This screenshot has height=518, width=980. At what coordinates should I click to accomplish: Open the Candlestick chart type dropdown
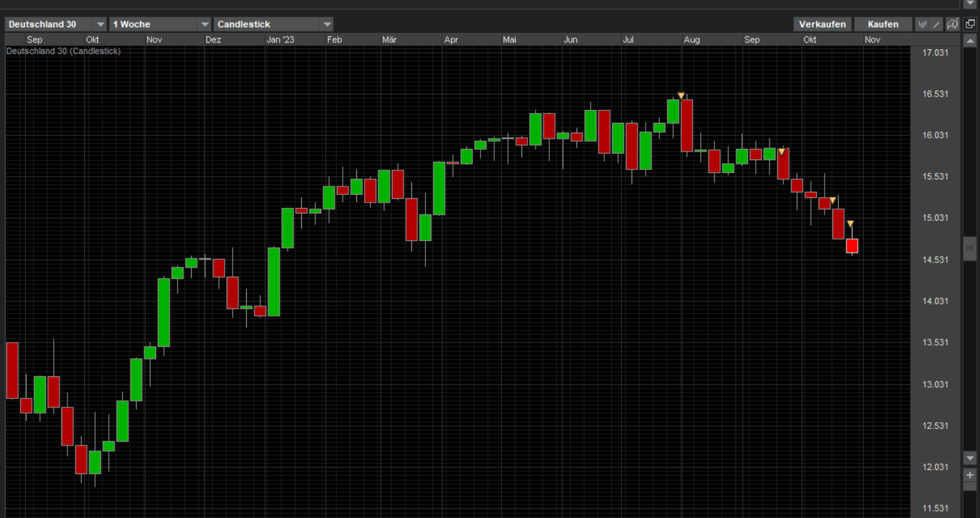[273, 24]
